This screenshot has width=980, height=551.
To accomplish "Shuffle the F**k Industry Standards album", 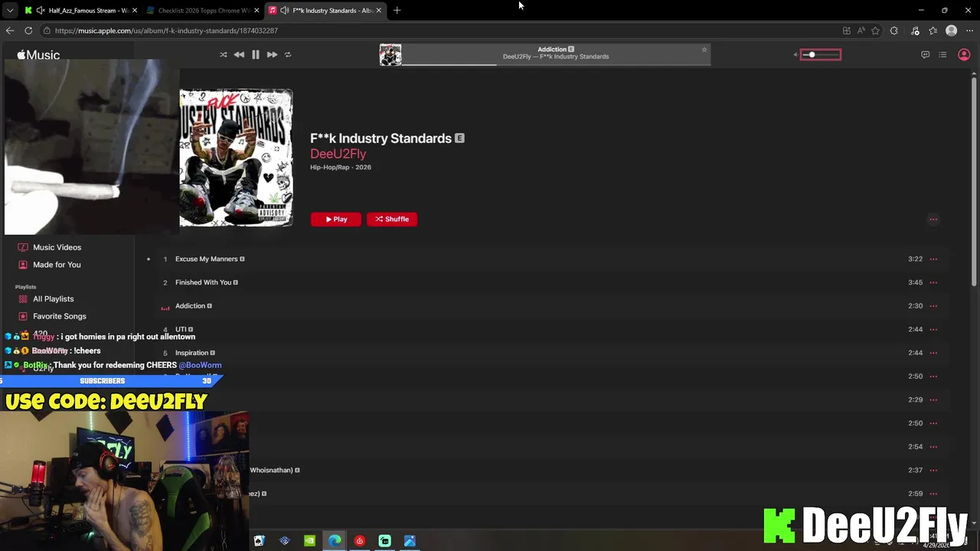I will [392, 219].
